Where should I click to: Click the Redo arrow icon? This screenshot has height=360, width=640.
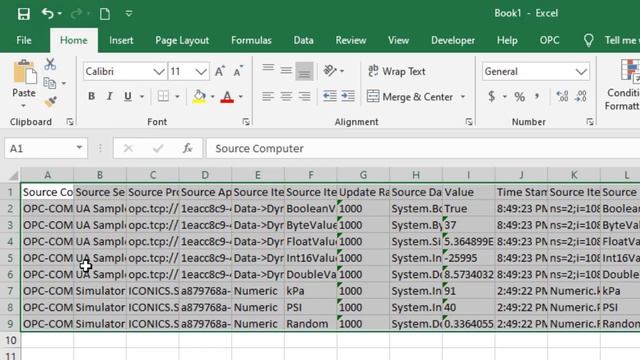tap(76, 14)
